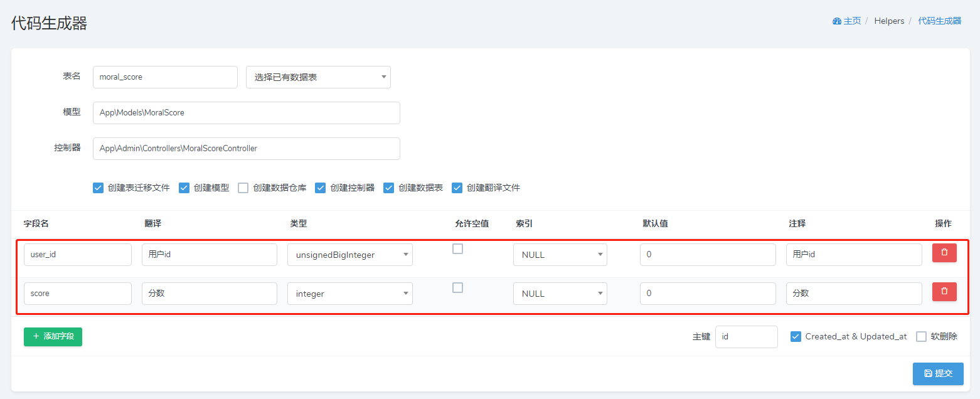
Task: Toggle 创建翻译文件 checkbox
Action: (457, 188)
